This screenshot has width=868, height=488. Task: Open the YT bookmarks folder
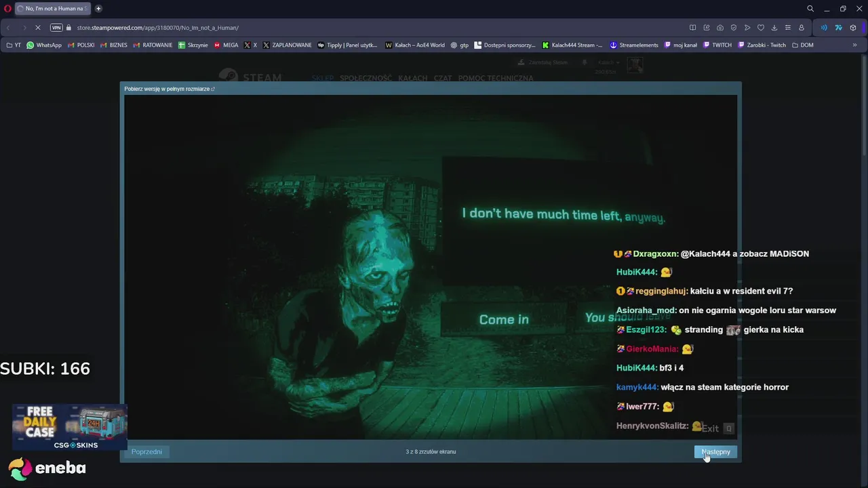coord(14,45)
